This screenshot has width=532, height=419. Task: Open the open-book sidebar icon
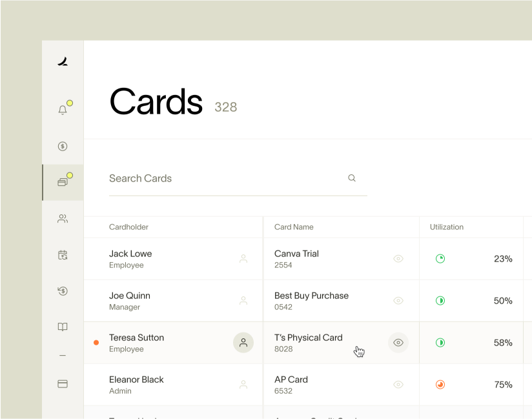coord(63,327)
